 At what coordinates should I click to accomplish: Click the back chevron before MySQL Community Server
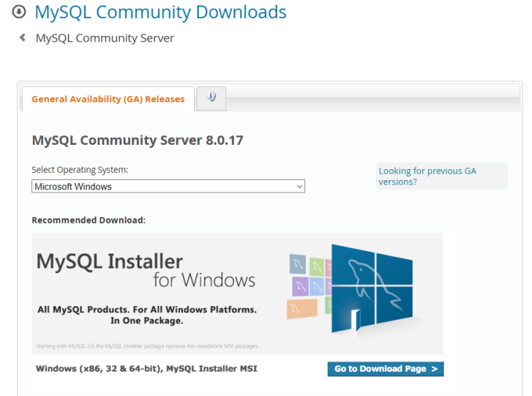coord(23,38)
